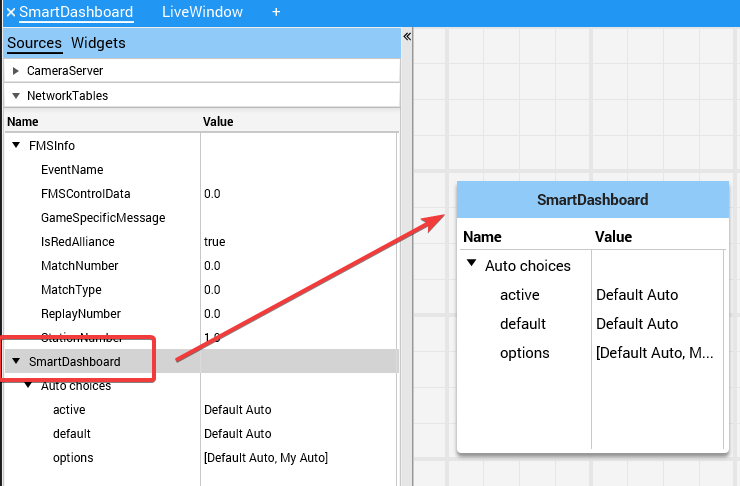Screen dimensions: 740x486
Task: Click the SmartDashboard widget title bar
Action: 592,199
